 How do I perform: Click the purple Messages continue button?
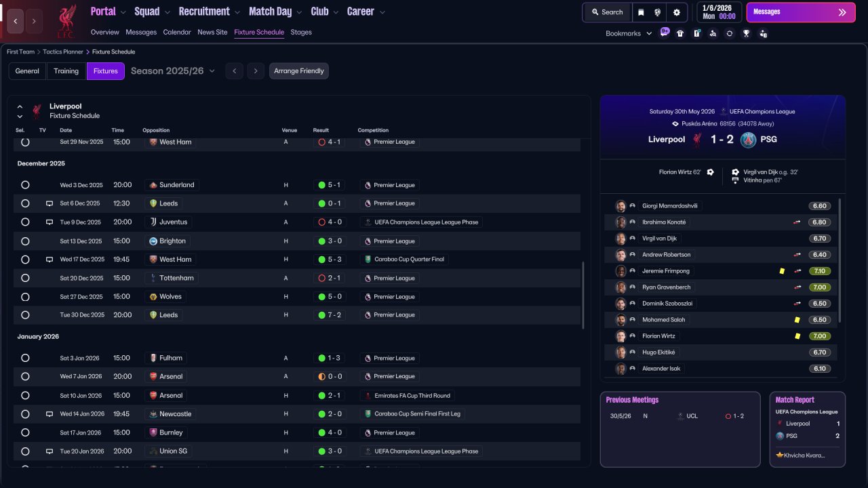[x=800, y=12]
